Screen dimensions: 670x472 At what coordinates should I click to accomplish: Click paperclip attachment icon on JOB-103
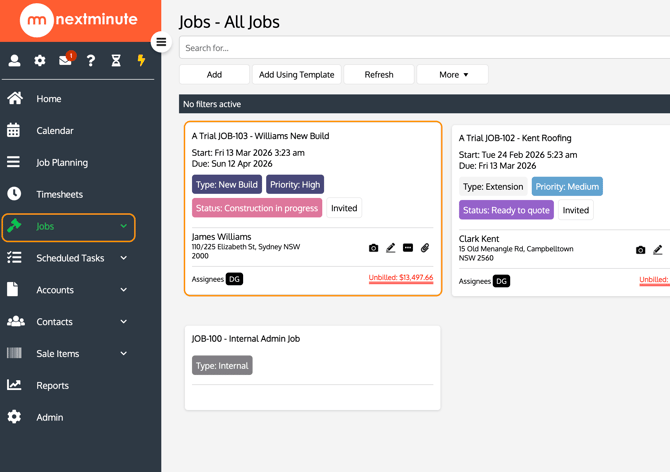pos(425,248)
